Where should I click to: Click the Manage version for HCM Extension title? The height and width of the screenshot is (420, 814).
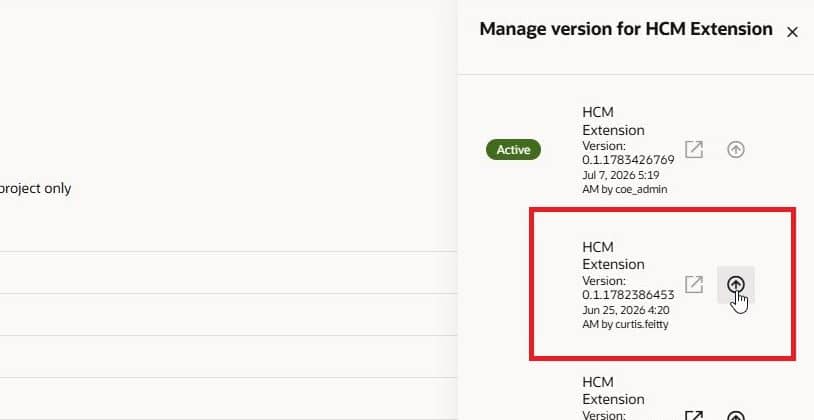626,29
